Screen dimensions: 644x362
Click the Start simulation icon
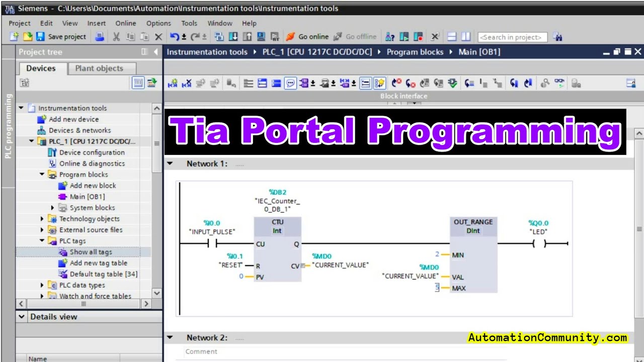click(261, 37)
